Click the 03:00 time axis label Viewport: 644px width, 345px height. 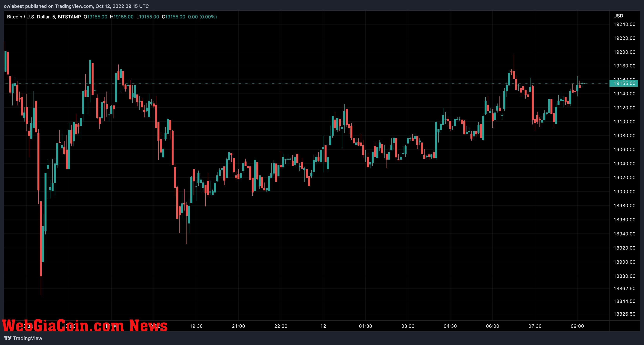coord(408,326)
